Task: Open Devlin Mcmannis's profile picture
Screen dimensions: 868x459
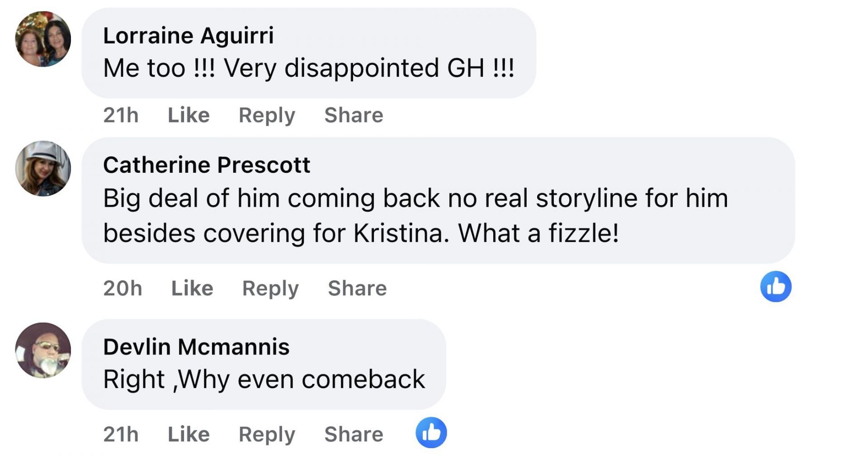Action: coord(43,350)
